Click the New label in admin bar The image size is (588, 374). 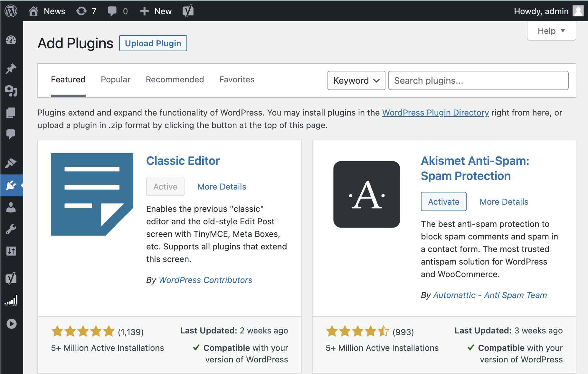(163, 11)
